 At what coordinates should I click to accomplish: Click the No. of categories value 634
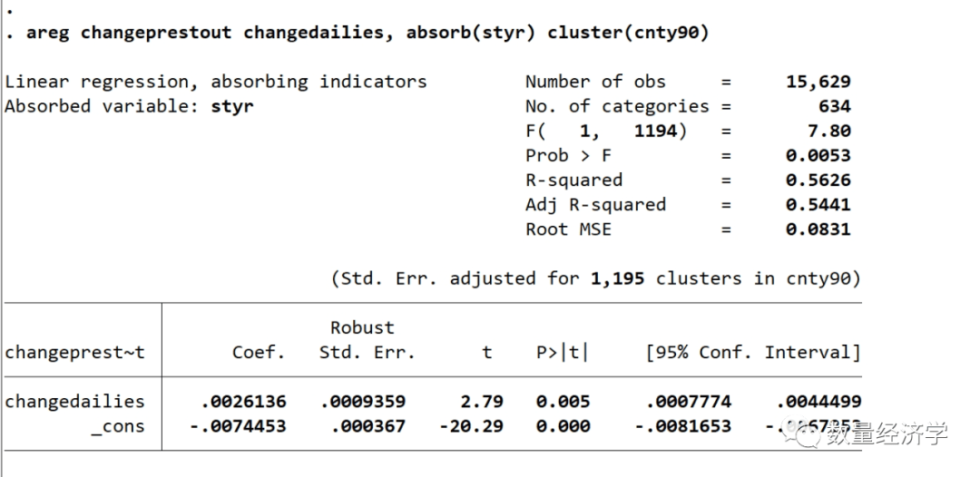(834, 106)
